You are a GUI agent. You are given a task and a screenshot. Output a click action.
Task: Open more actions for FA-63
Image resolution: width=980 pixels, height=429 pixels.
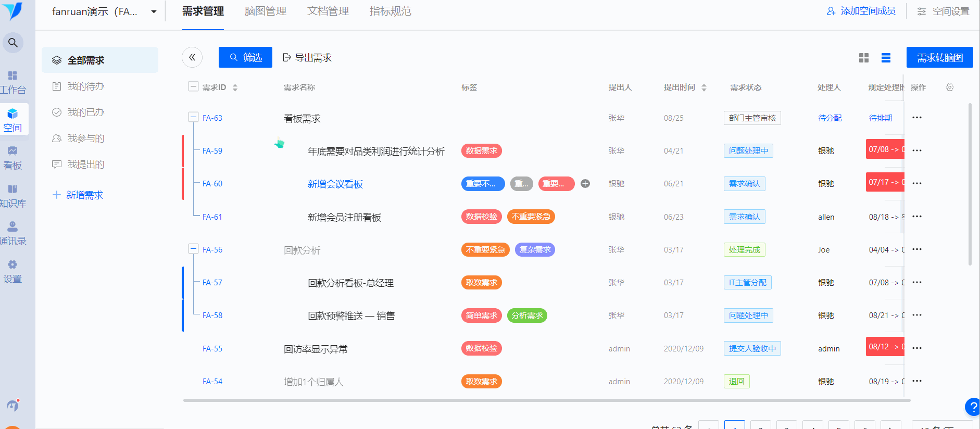pos(917,118)
